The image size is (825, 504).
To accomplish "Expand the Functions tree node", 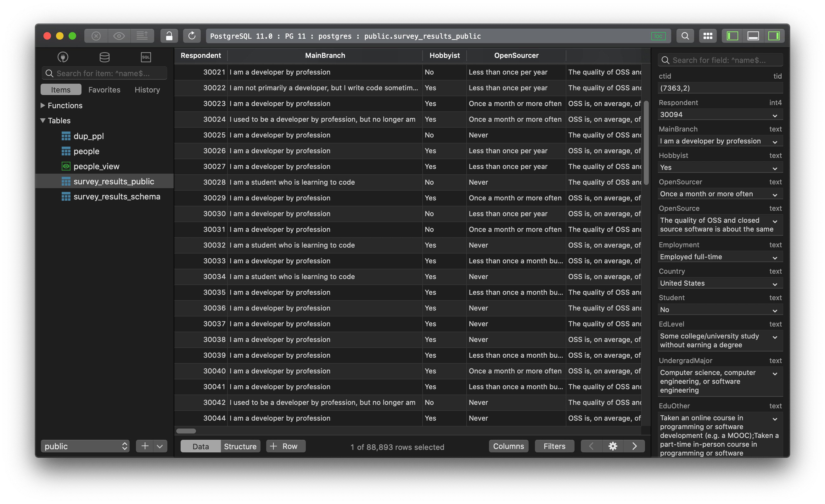I will coord(43,105).
